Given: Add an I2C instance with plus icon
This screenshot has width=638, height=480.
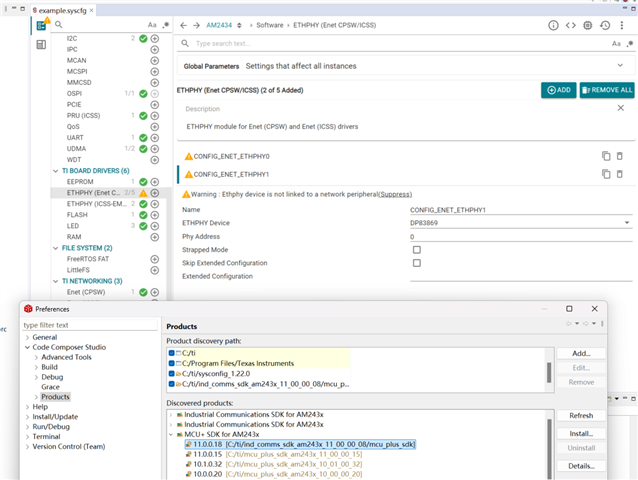Looking at the screenshot, I should (x=155, y=38).
